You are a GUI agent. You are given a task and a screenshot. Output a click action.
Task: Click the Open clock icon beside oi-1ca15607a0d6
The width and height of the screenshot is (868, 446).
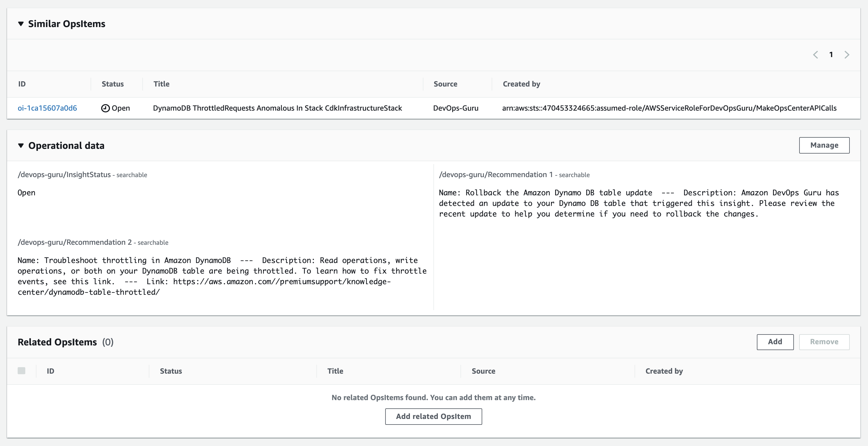coord(106,108)
